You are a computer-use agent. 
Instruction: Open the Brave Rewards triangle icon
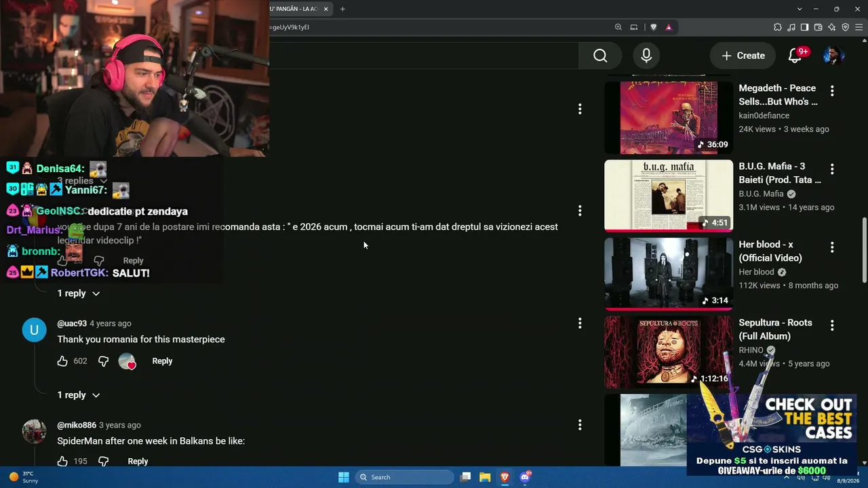coord(669,27)
